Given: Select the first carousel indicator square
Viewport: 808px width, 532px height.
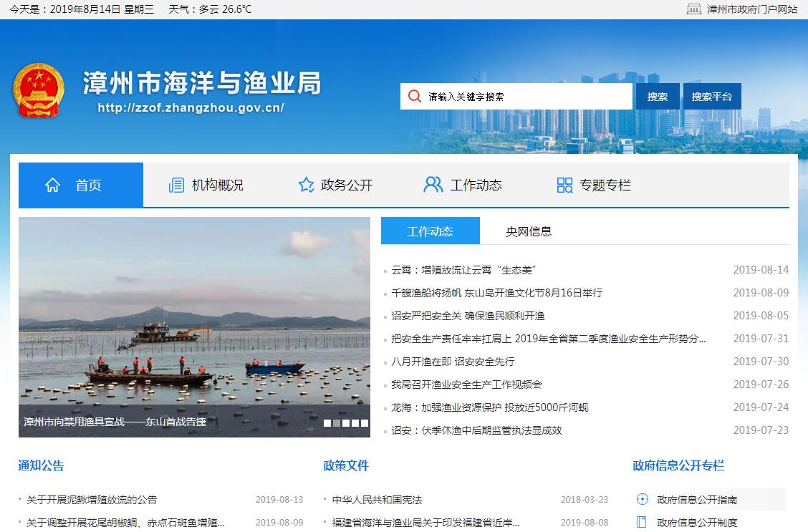Looking at the screenshot, I should tap(327, 423).
